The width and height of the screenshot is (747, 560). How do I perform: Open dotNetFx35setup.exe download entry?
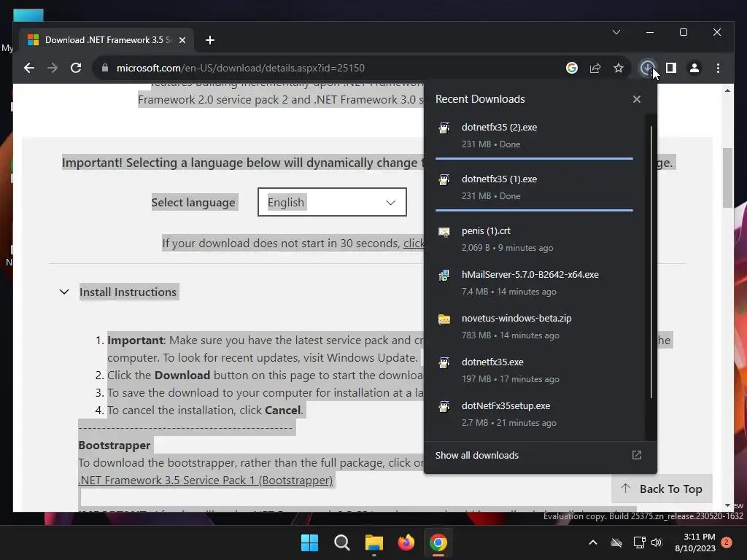534,414
